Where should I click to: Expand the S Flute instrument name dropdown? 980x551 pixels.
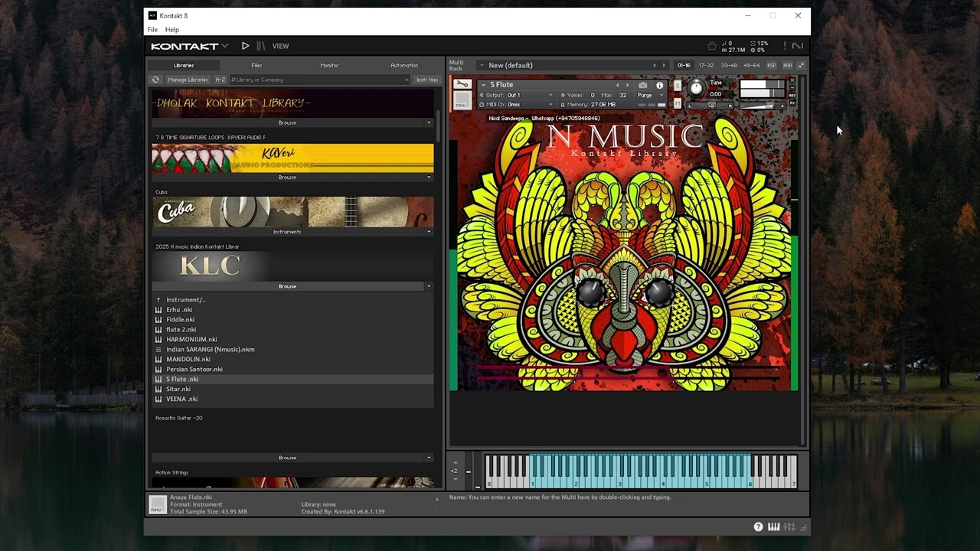(483, 85)
